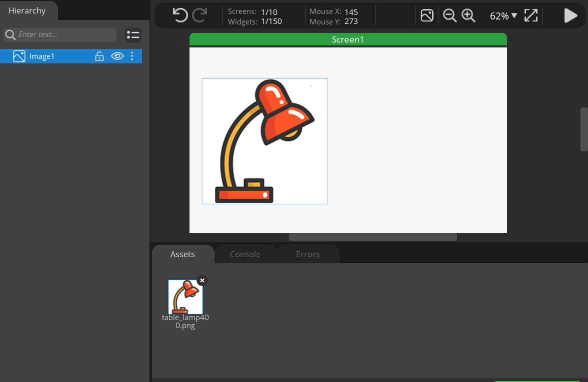Remove the table_lamp400.png asset
This screenshot has height=382, width=588.
[x=202, y=281]
